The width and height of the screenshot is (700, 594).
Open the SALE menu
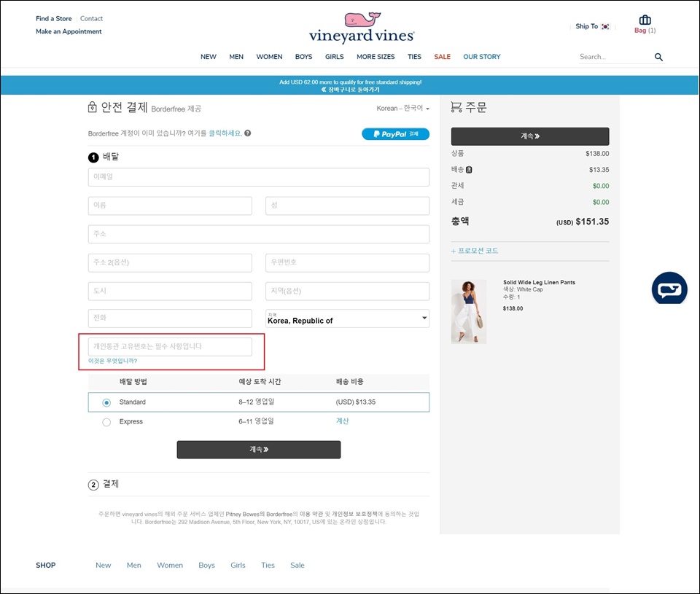tap(442, 57)
